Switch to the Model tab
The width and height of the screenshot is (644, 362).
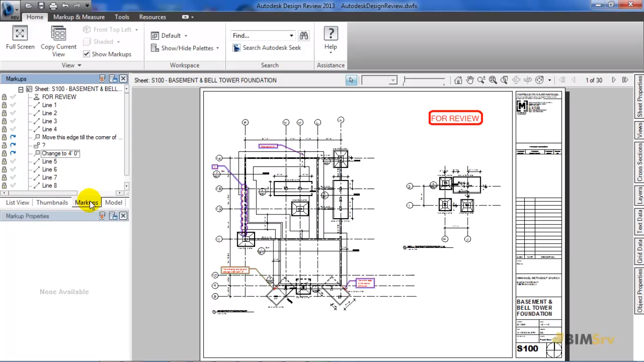pyautogui.click(x=114, y=202)
